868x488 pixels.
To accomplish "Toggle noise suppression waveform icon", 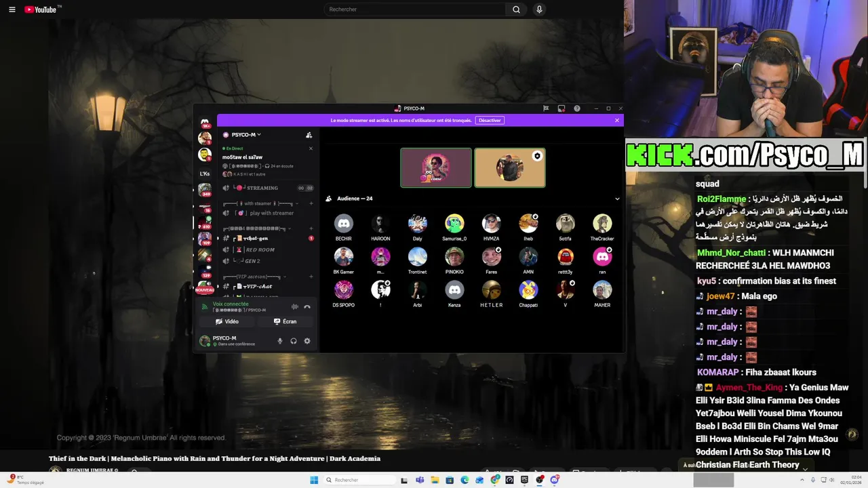I will [294, 307].
